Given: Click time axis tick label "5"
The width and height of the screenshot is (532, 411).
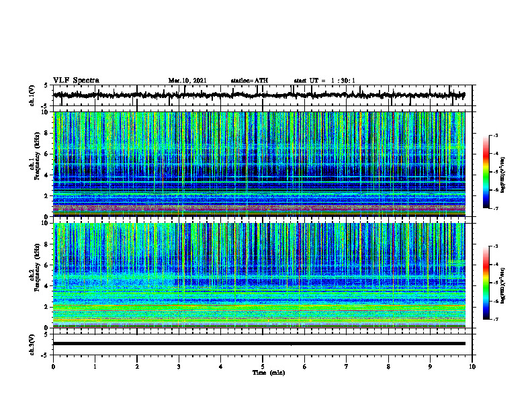Looking at the screenshot, I should click(x=263, y=367).
